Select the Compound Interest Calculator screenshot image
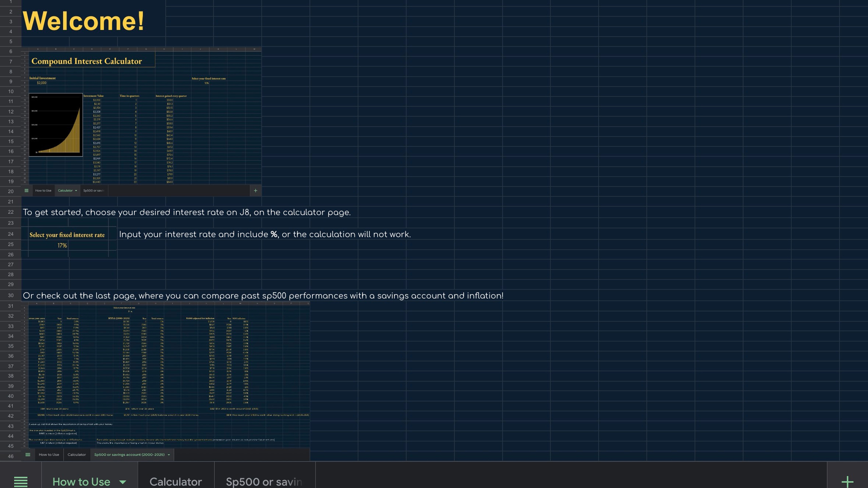This screenshot has width=868, height=488. tap(141, 122)
